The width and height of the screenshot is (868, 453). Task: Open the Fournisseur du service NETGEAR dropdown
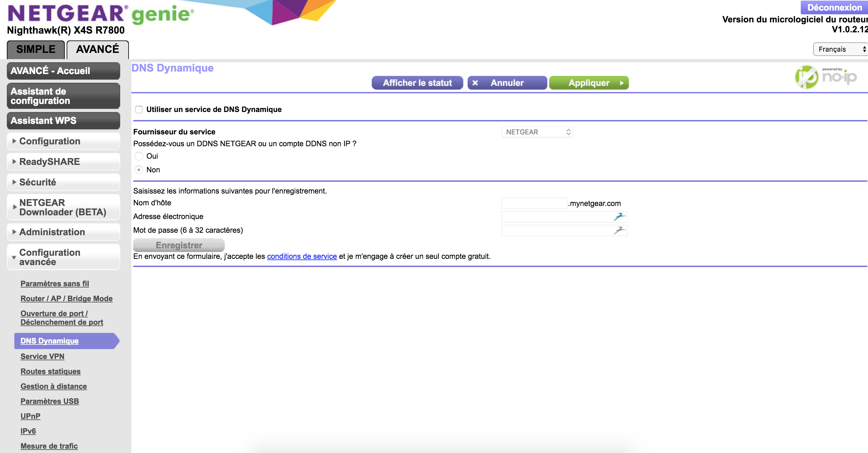click(537, 132)
